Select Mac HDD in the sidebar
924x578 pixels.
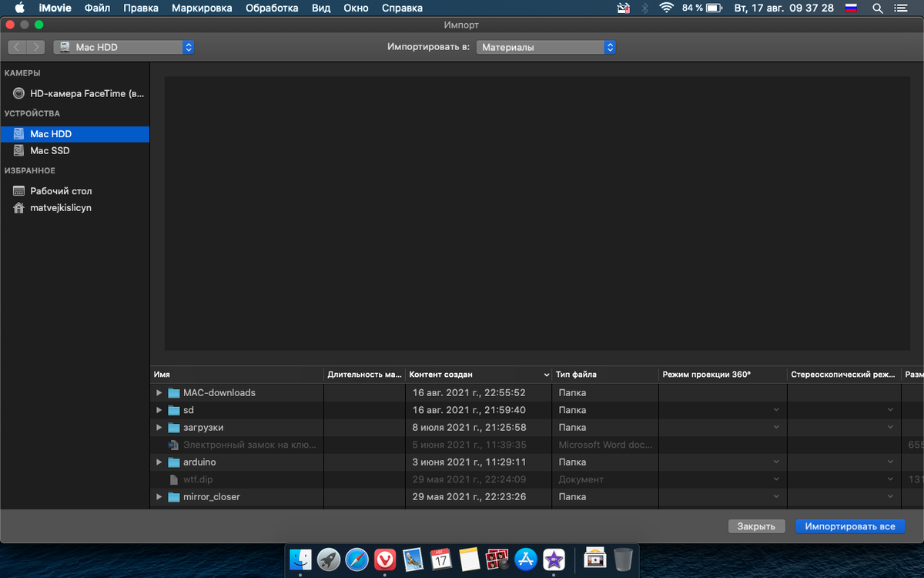click(x=75, y=134)
